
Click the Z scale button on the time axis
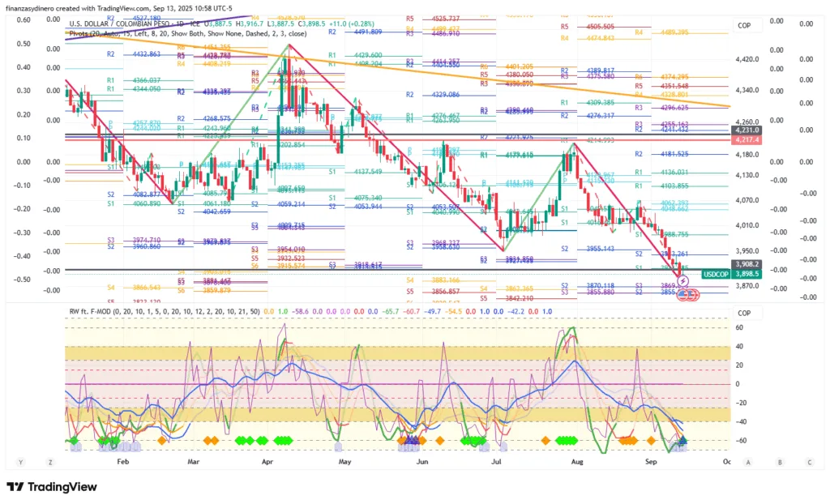[50, 462]
